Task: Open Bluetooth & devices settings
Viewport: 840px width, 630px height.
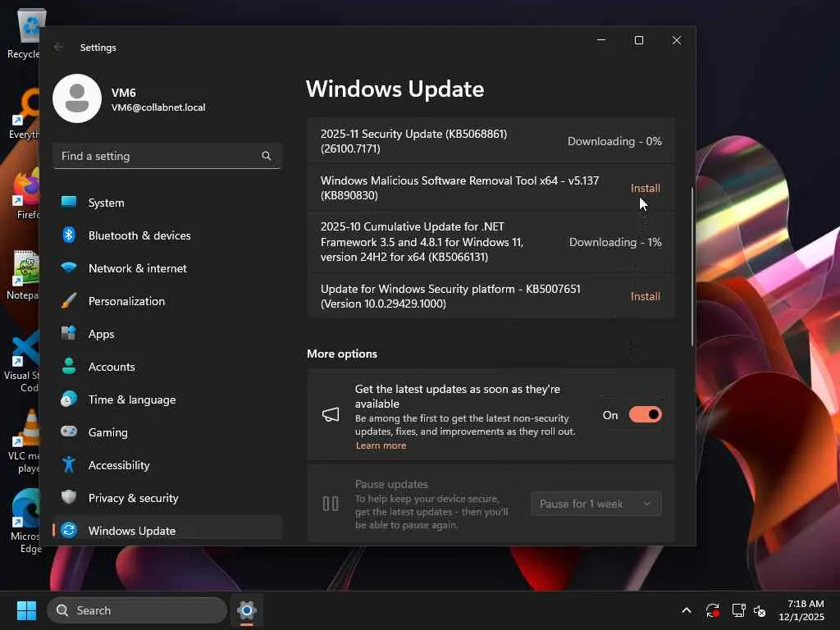Action: [167, 235]
